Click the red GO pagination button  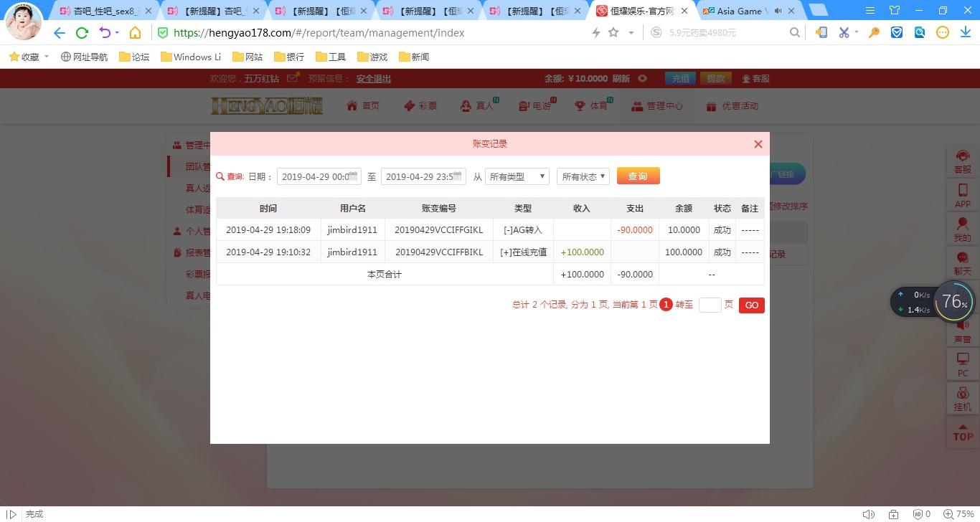[x=751, y=305]
